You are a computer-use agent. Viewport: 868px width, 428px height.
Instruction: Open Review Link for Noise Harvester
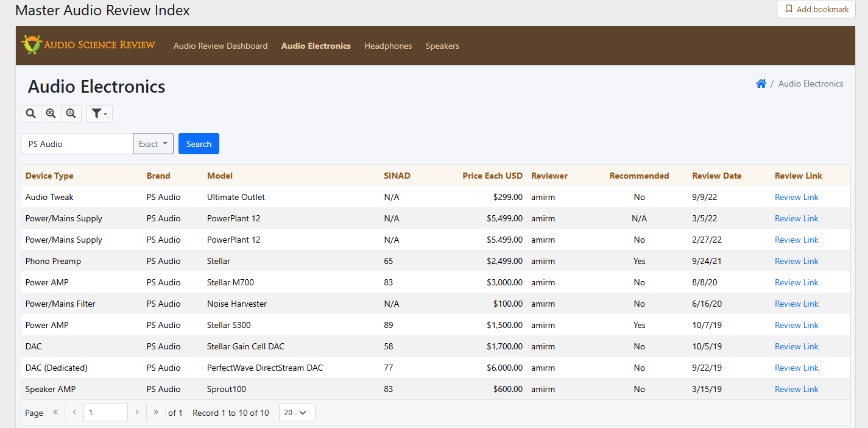(x=796, y=304)
